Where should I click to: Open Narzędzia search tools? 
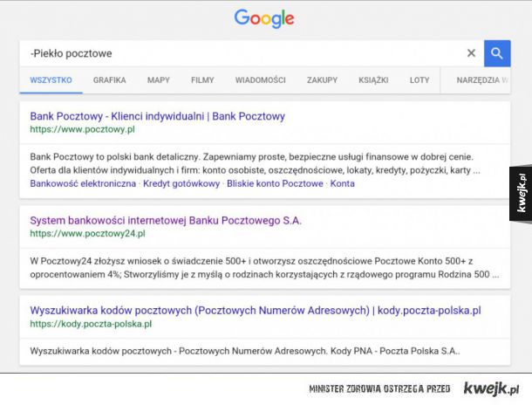(481, 80)
